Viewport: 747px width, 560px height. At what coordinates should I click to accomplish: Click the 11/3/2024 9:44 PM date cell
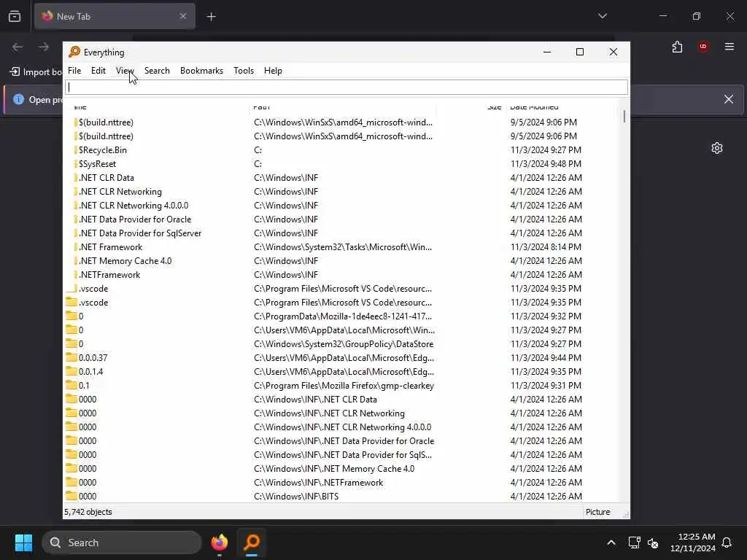click(x=546, y=357)
